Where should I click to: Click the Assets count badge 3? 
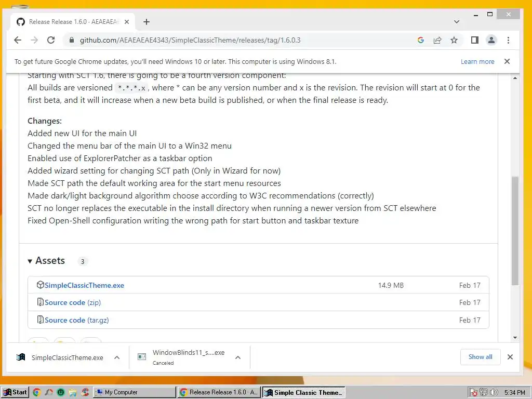pos(83,261)
